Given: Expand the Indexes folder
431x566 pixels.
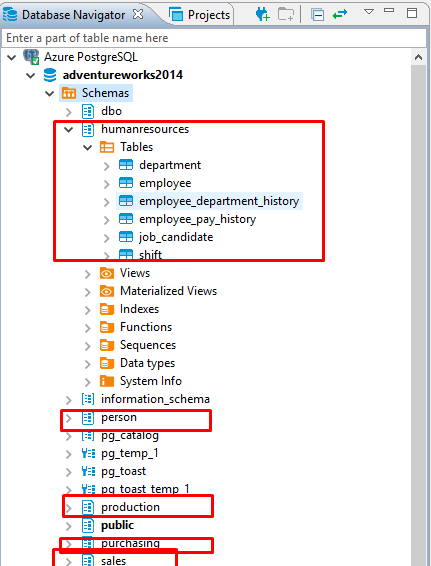Looking at the screenshot, I should [87, 310].
